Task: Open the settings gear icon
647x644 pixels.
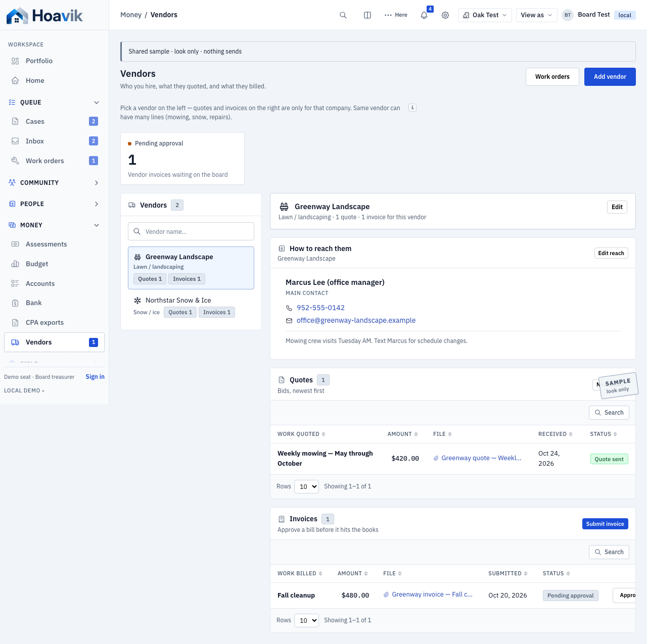Action: (x=445, y=15)
